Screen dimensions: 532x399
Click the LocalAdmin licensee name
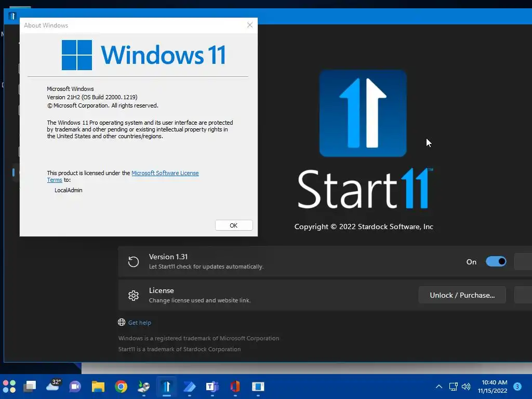coord(69,190)
